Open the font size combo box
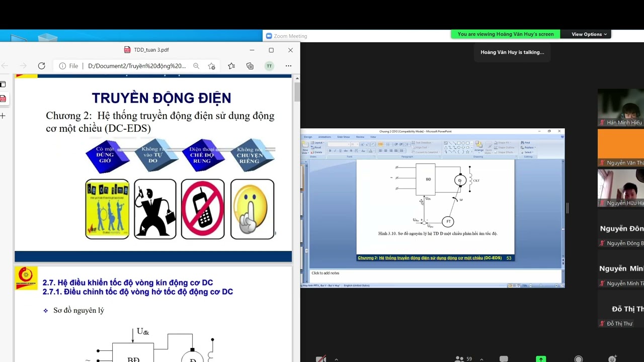 click(x=354, y=144)
